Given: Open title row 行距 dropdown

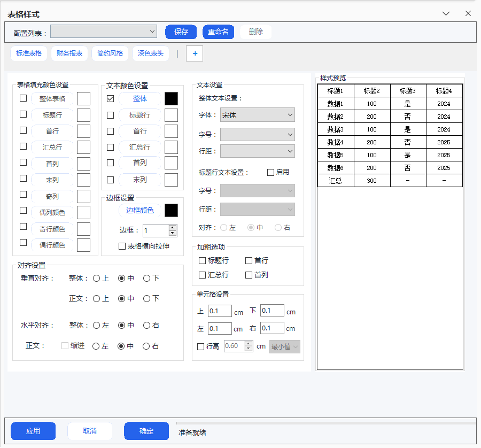Looking at the screenshot, I should pos(258,209).
